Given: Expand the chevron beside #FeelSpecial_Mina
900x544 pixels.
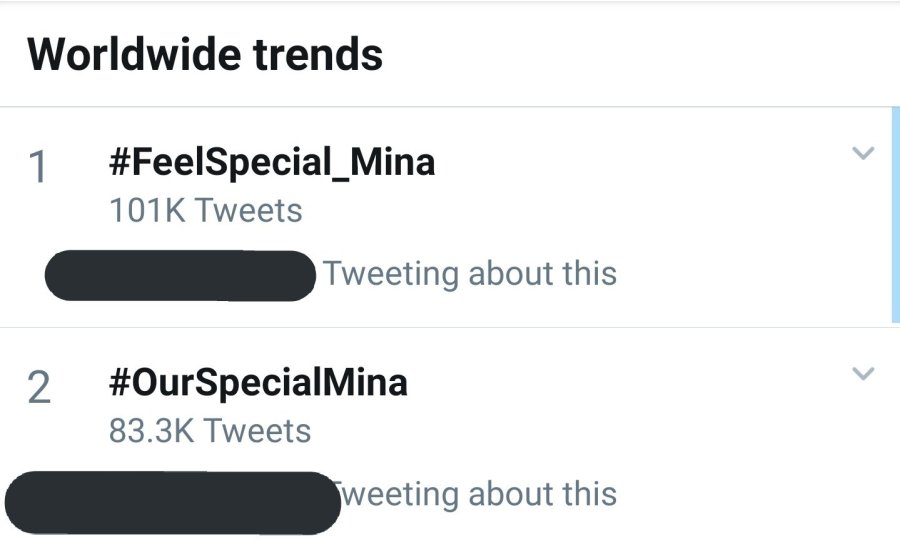Looking at the screenshot, I should (862, 154).
